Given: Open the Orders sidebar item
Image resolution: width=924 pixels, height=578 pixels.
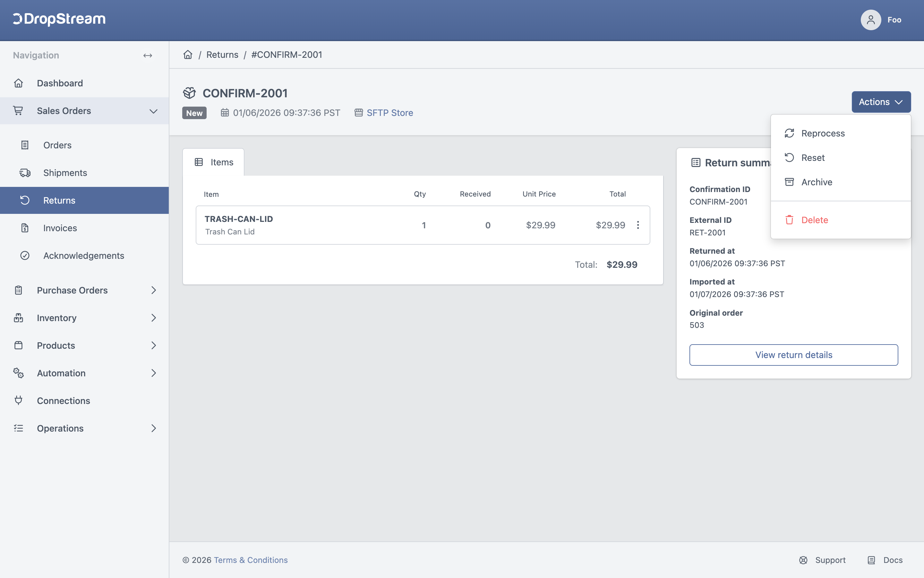Looking at the screenshot, I should [84, 145].
